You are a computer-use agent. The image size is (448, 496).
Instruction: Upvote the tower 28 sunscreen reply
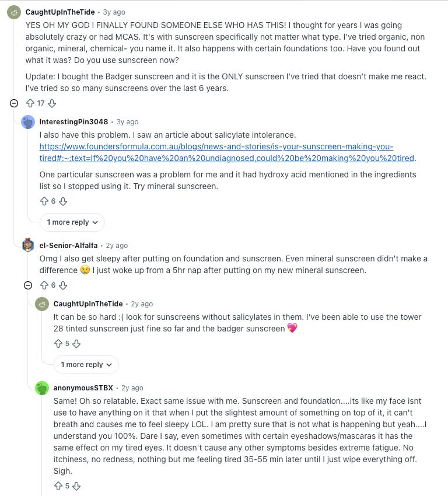[58, 344]
